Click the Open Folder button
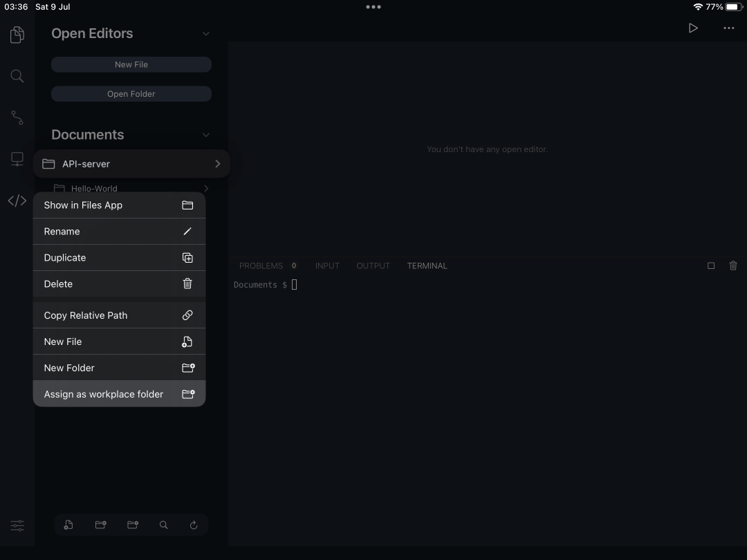 coord(131,93)
